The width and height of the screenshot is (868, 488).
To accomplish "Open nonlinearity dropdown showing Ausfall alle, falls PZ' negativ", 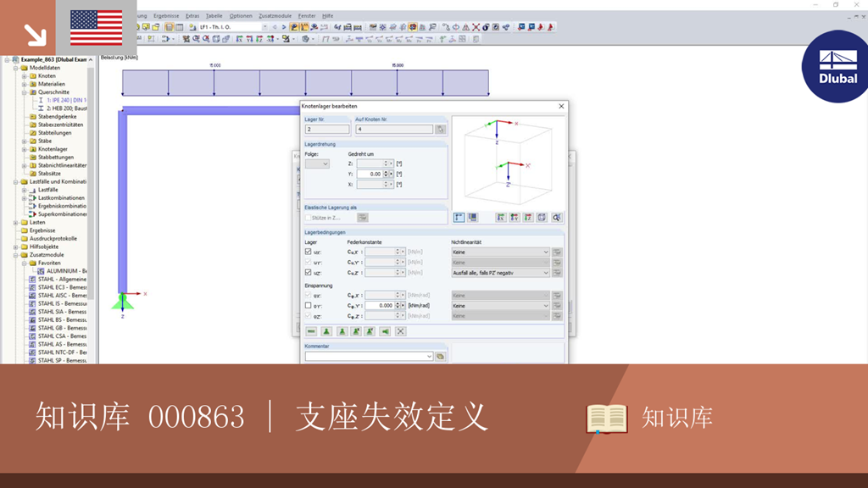I will tap(500, 273).
